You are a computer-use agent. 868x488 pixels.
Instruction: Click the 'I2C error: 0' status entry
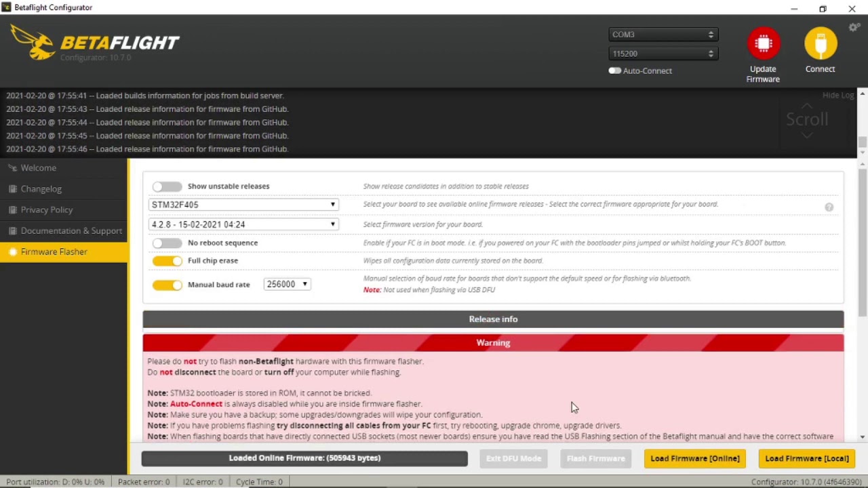tap(203, 482)
